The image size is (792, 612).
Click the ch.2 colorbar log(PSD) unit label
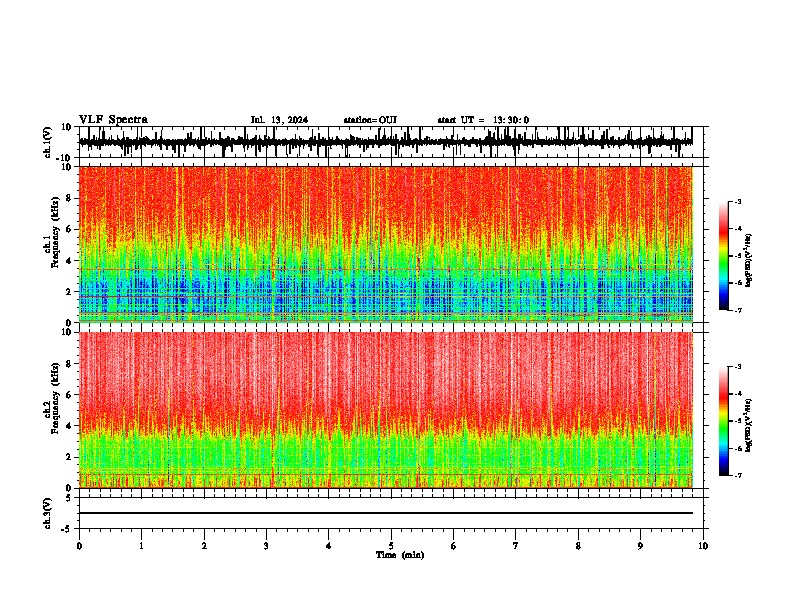click(x=748, y=425)
